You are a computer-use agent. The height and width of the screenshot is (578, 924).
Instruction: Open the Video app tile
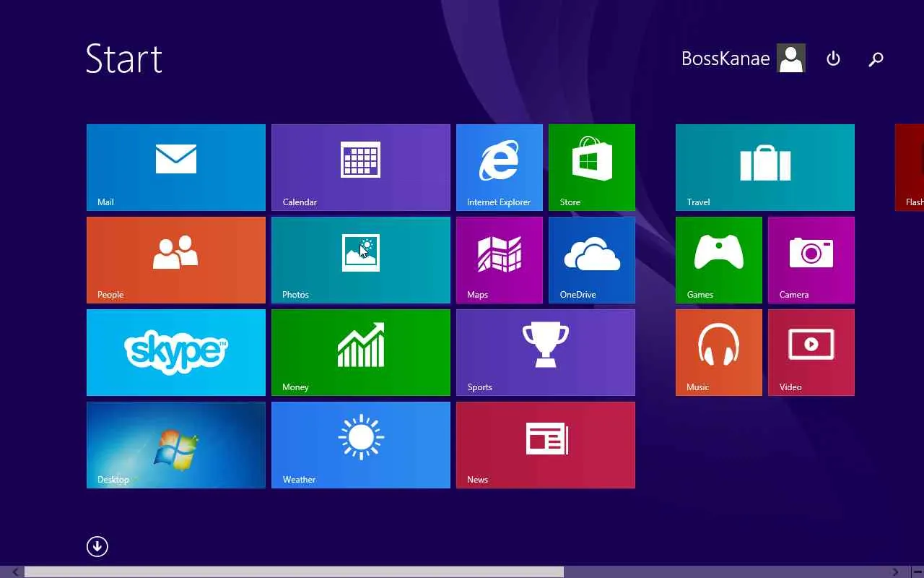tap(811, 353)
